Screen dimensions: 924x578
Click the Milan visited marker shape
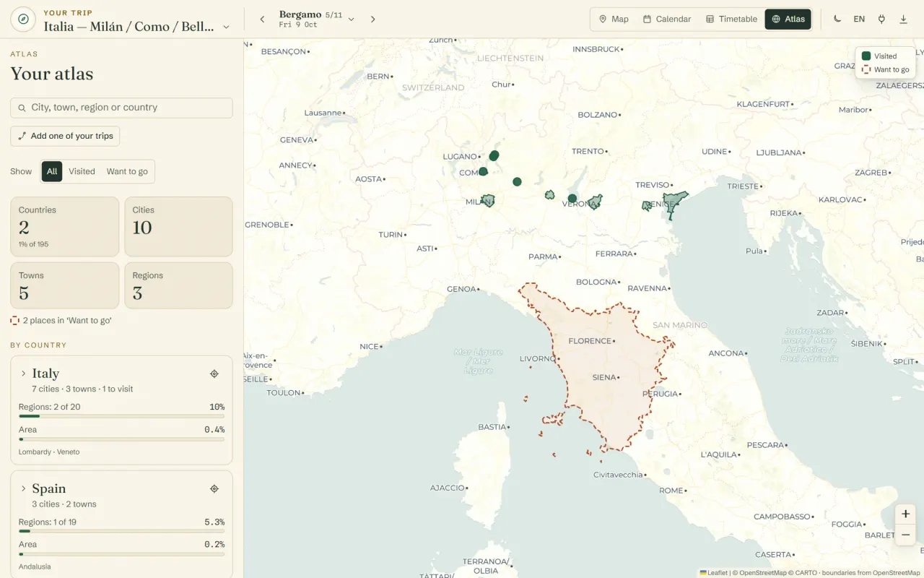coord(488,200)
